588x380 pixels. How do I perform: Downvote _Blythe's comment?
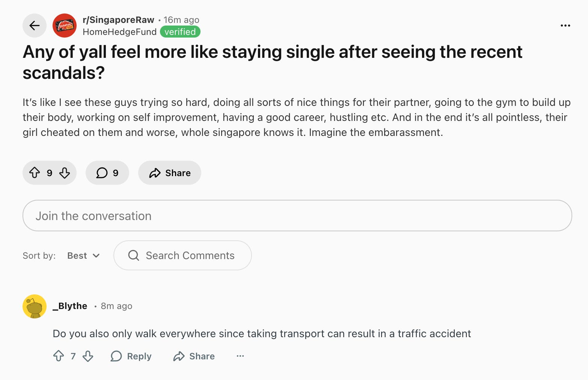coord(88,356)
